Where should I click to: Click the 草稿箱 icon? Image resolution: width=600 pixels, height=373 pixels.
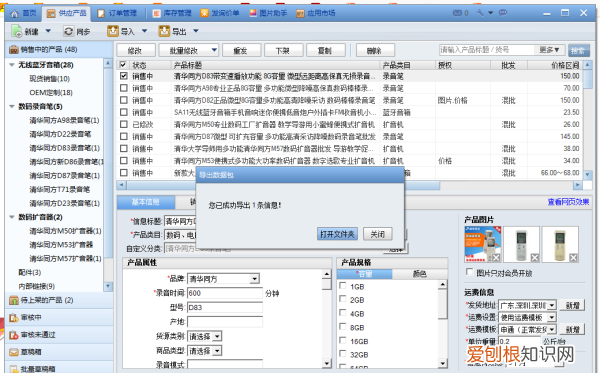click(x=14, y=352)
